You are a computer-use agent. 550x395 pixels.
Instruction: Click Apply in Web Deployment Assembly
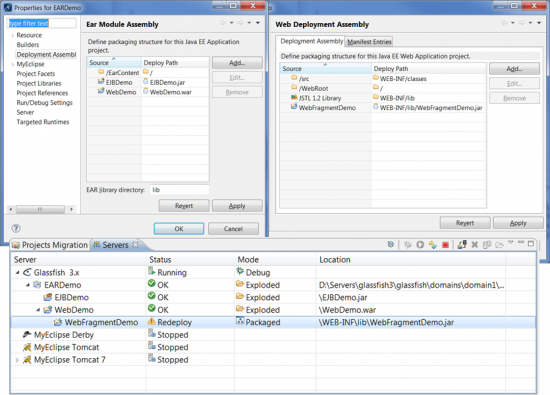pos(518,223)
